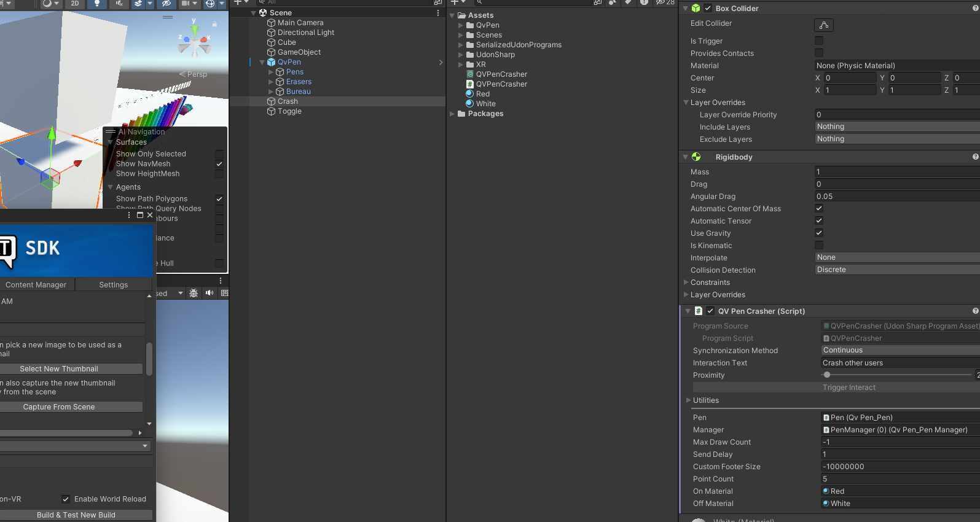Toggle Show NavMesh checkbox
The image size is (980, 522).
coord(219,164)
